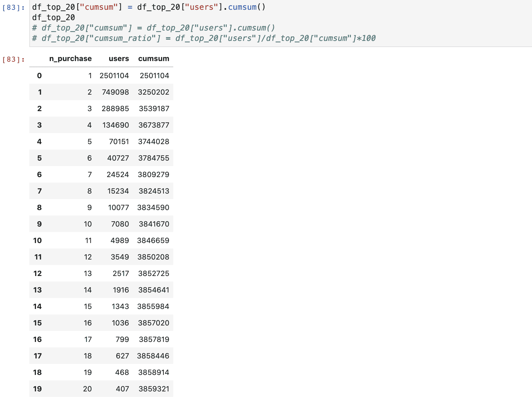Select cumsum value 3784755
This screenshot has height=403, width=532.
click(154, 158)
